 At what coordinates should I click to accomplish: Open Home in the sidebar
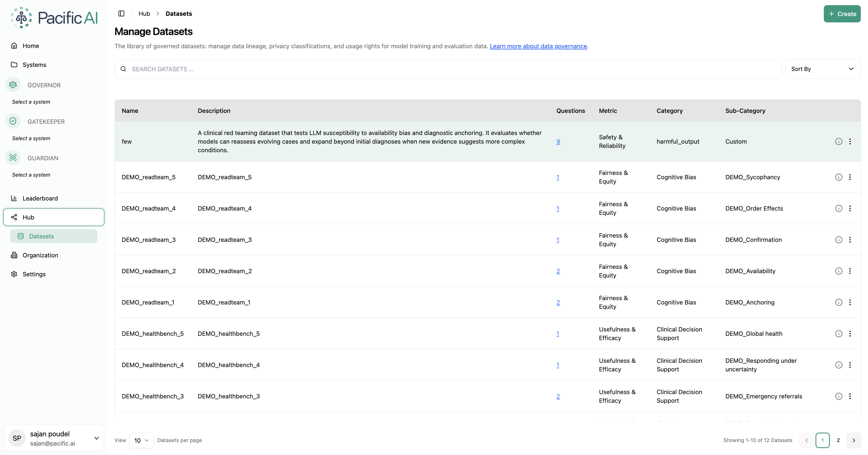[54, 46]
